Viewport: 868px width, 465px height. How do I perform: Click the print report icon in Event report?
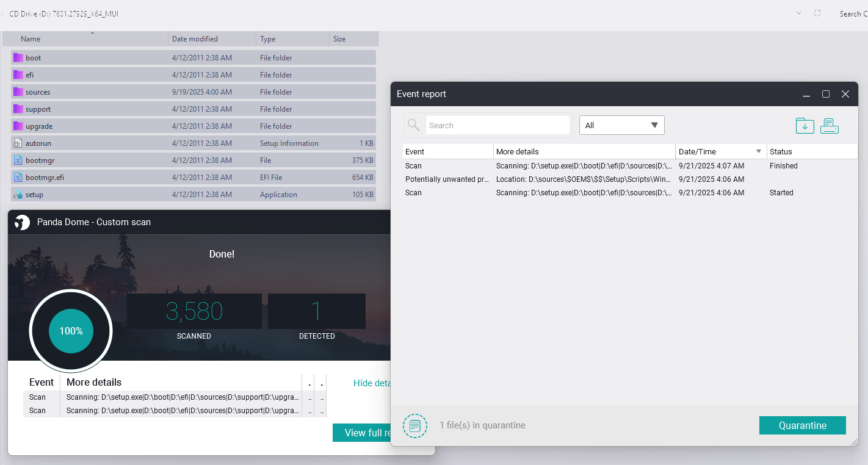point(830,126)
